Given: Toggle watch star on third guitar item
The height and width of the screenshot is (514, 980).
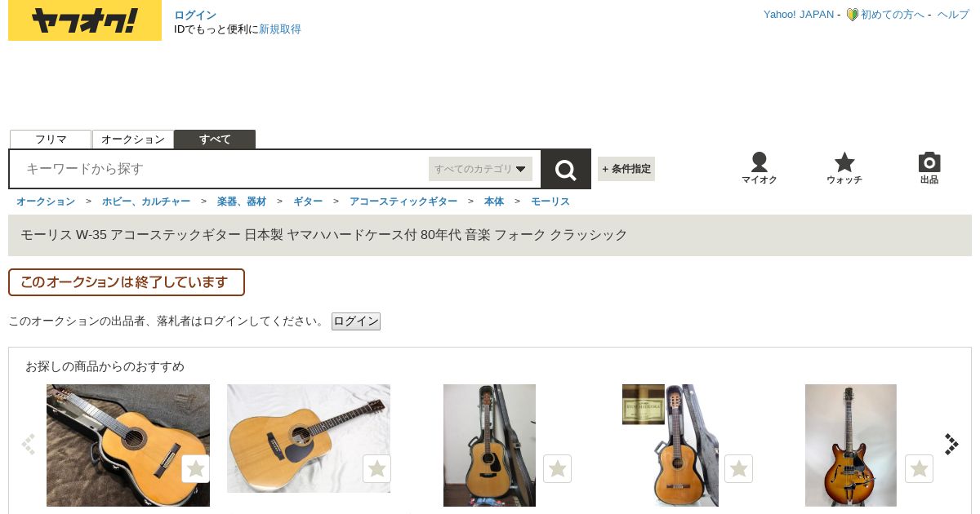Looking at the screenshot, I should (557, 468).
